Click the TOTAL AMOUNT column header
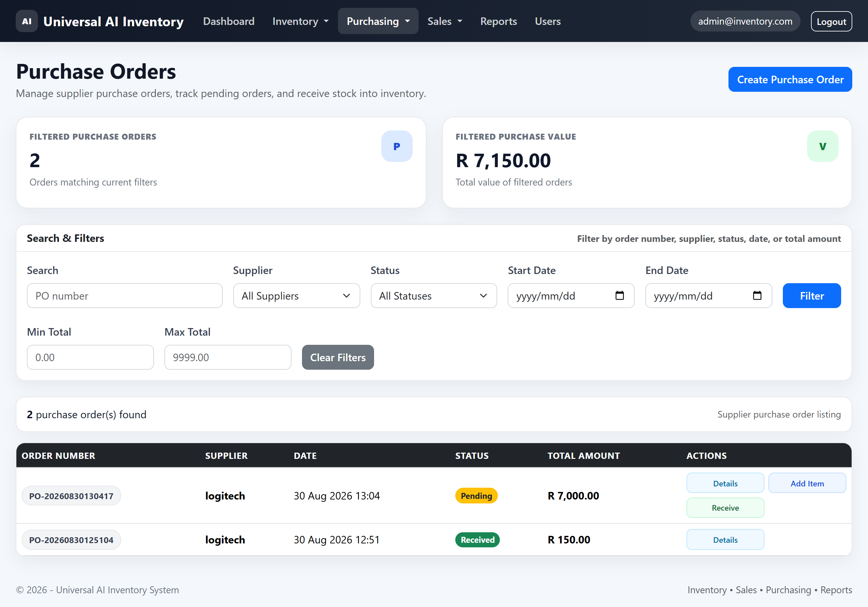868x607 pixels. [x=583, y=456]
